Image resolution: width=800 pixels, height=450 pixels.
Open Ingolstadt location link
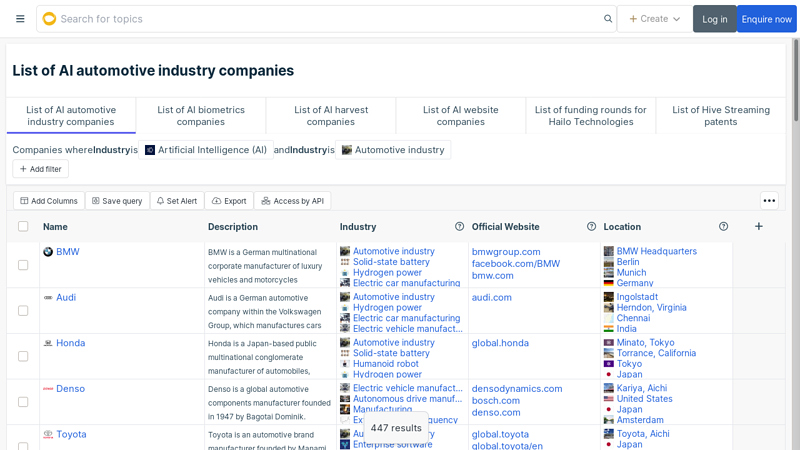pyautogui.click(x=637, y=297)
